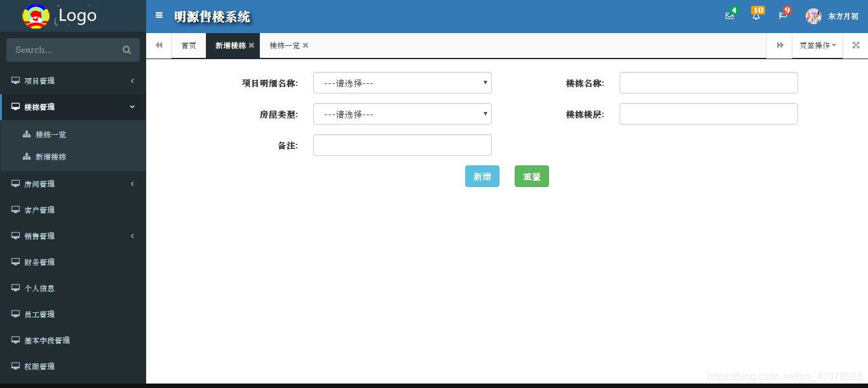The image size is (868, 388).
Task: Open the 页签操作 dropdown
Action: point(817,46)
